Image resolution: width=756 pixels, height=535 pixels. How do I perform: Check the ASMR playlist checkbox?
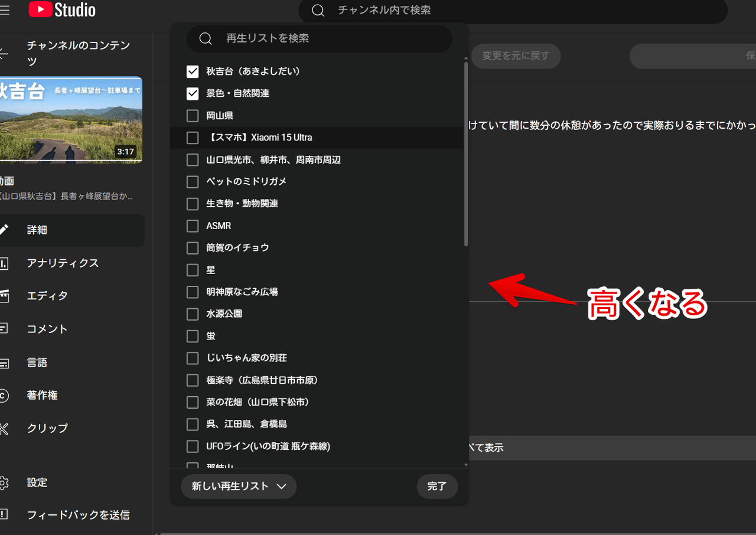(193, 226)
